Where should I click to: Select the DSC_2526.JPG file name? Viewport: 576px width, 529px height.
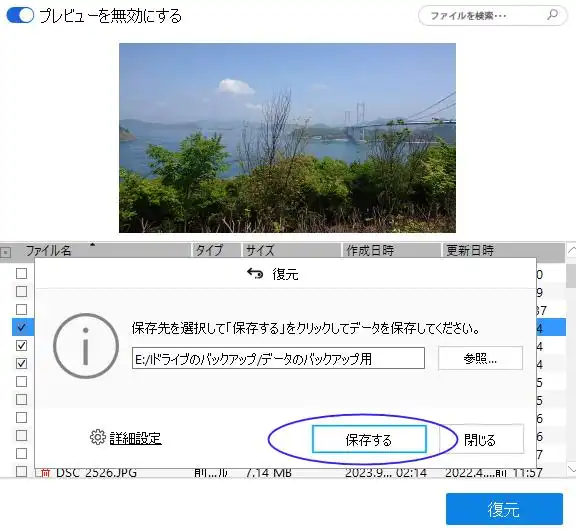97,472
